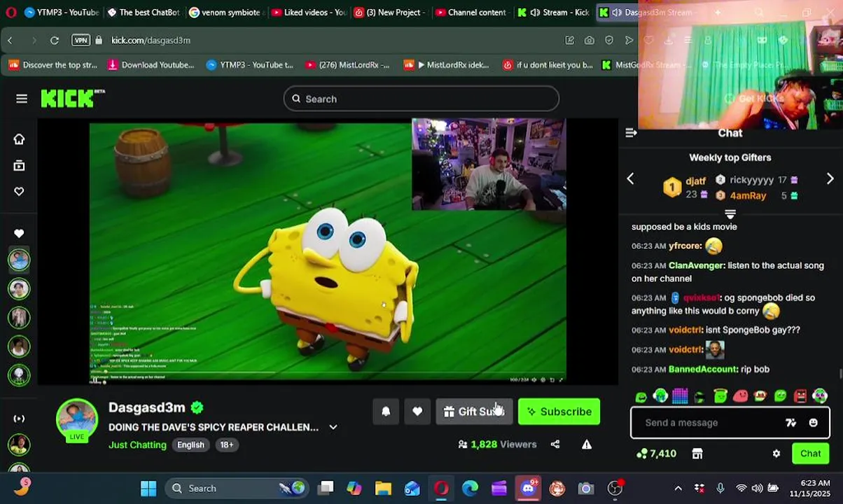Image resolution: width=843 pixels, height=504 pixels.
Task: Click the Send a message input
Action: pos(707,423)
